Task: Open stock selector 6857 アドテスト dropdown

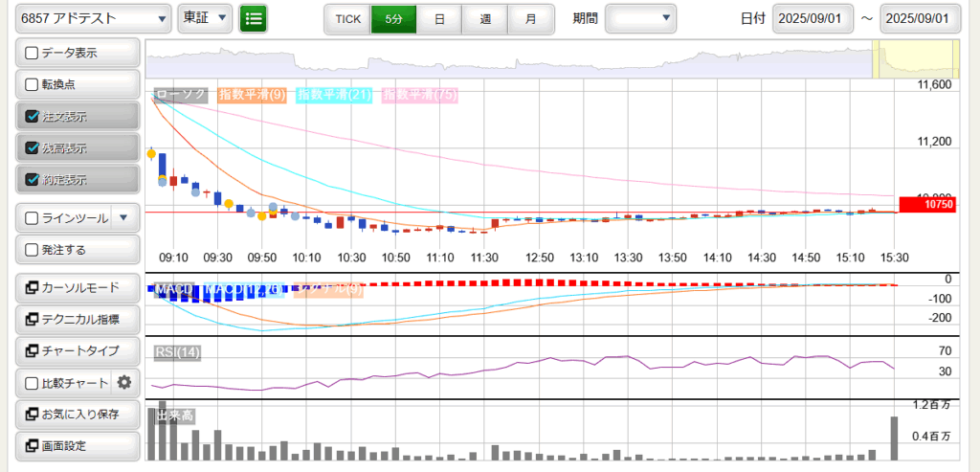Action: coord(93,19)
